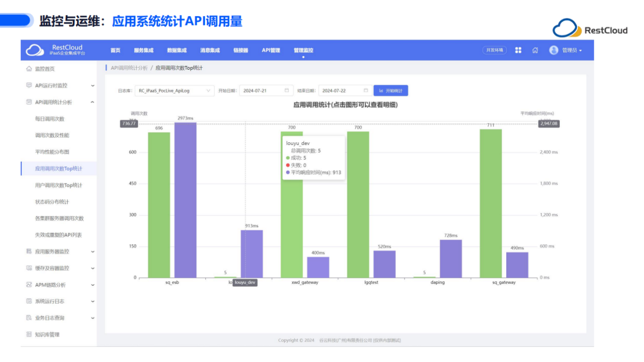The height and width of the screenshot is (362, 644).
Task: Open the apps grid icon next to 开发环境
Action: tap(517, 50)
